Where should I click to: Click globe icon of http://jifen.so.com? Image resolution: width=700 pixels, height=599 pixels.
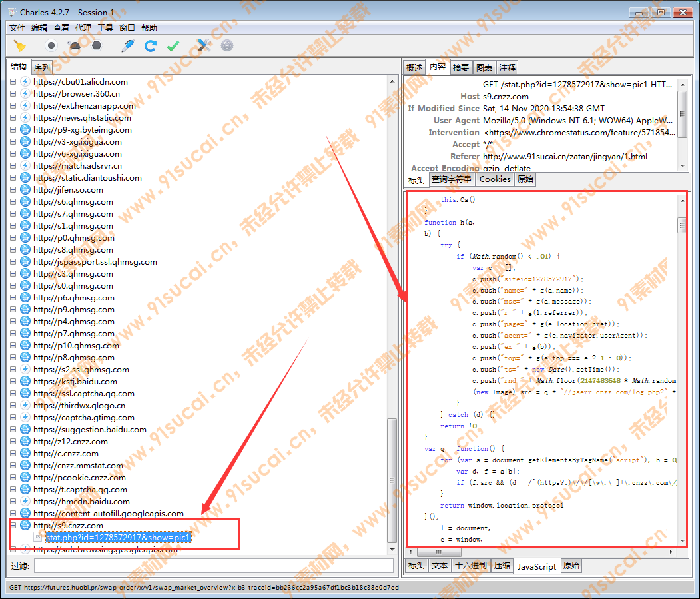pyautogui.click(x=25, y=189)
